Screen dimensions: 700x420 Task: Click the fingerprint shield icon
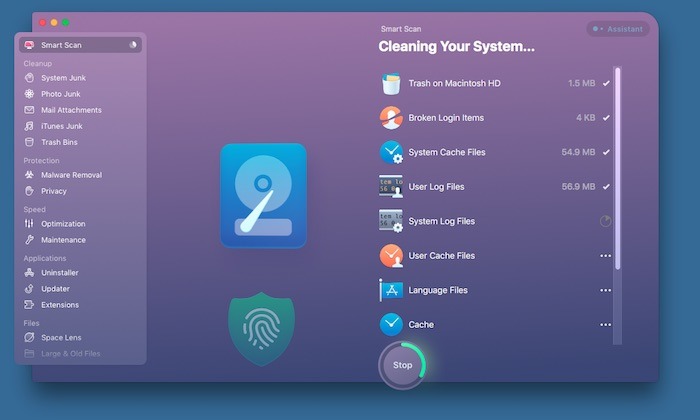[x=262, y=329]
